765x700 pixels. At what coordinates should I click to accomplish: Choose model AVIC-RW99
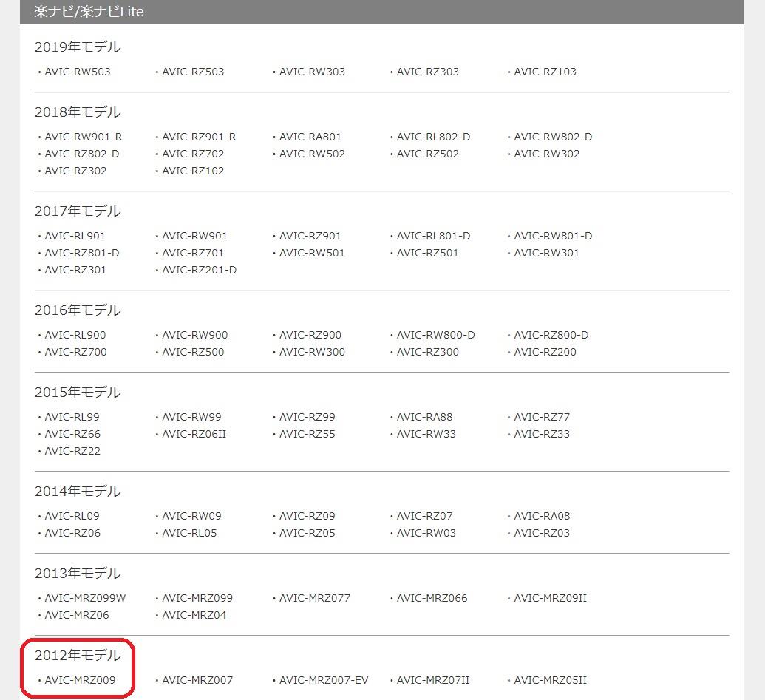coord(191,417)
